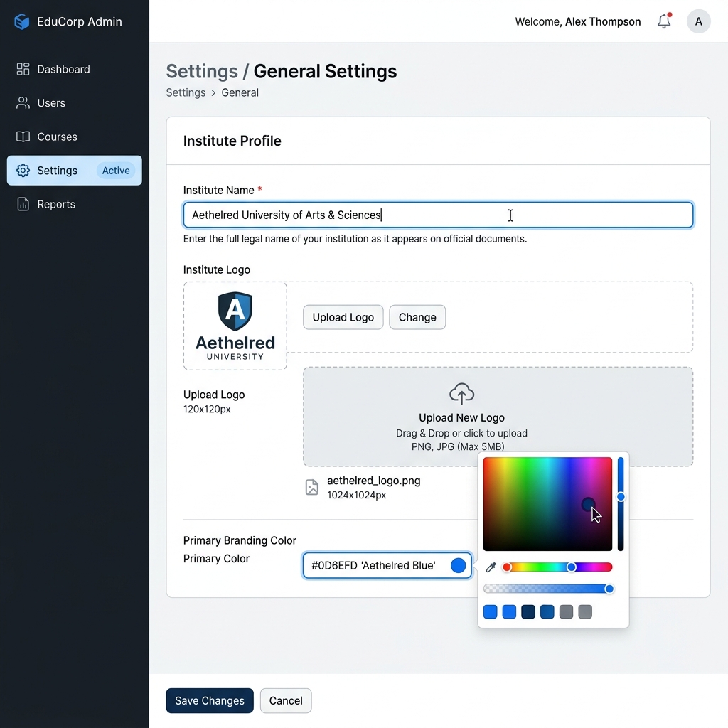Click the vertical blue brightness slider handle

[621, 497]
